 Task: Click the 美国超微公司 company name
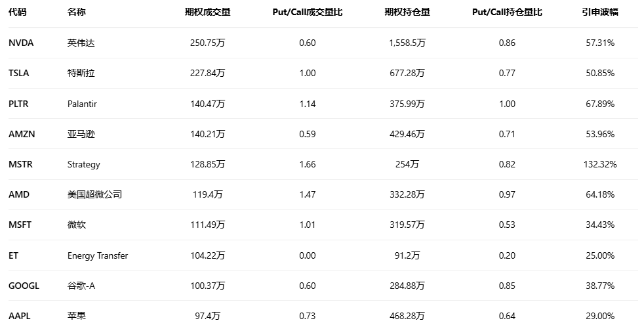tap(94, 194)
